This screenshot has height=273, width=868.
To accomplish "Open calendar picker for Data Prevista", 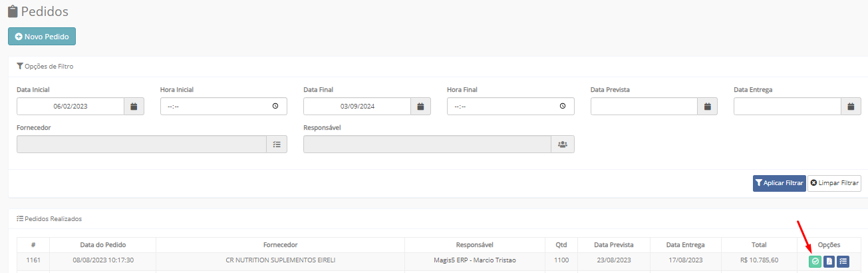I will pos(708,107).
